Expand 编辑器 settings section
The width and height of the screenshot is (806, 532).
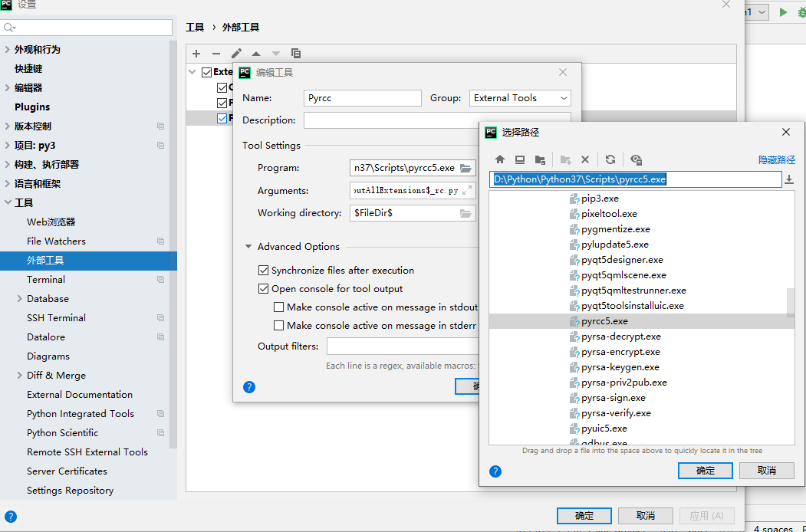pos(7,88)
